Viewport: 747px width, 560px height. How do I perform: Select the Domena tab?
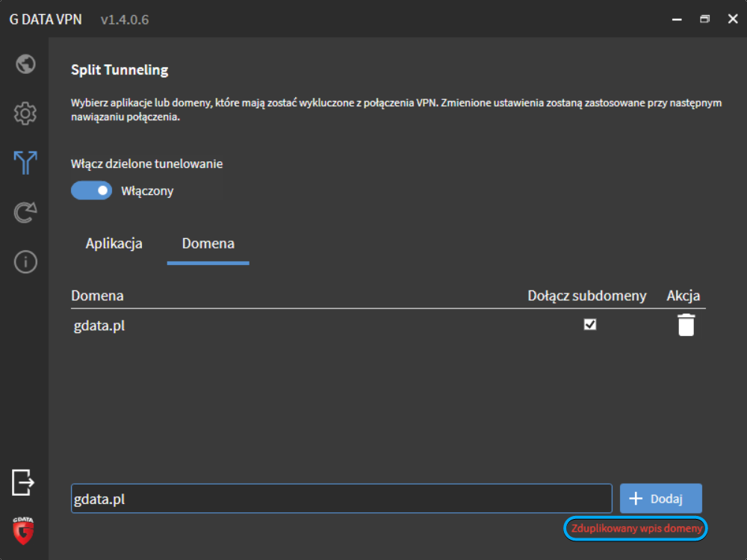click(x=208, y=243)
